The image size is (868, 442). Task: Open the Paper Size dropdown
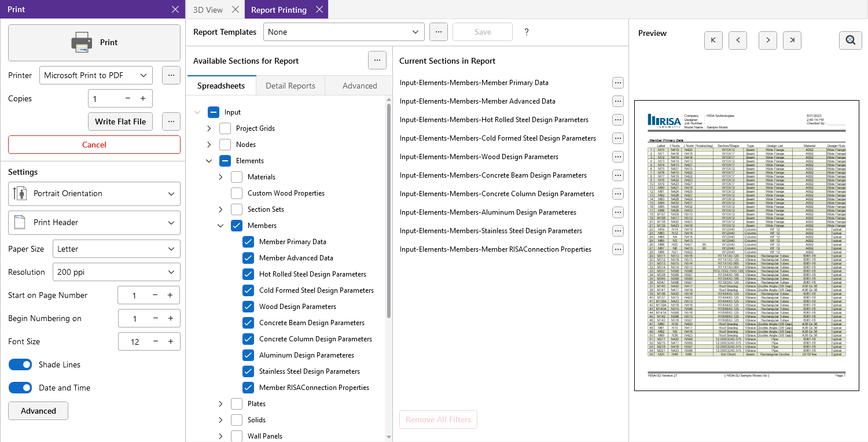pyautogui.click(x=116, y=249)
